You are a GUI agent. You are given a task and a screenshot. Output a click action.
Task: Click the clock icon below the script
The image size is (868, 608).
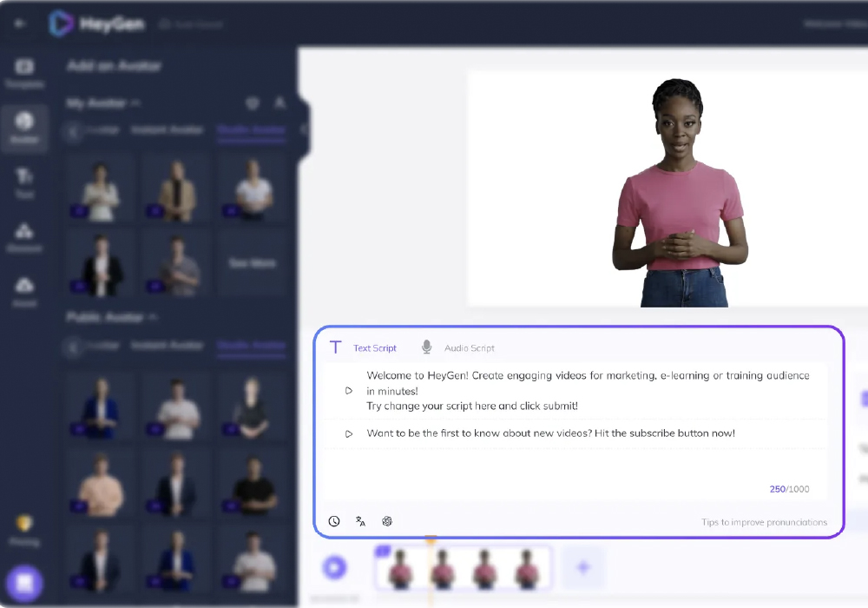click(334, 521)
